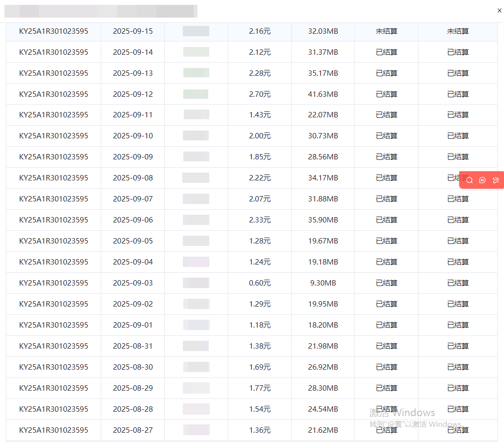The width and height of the screenshot is (504, 442).
Task: Select 35.17MB traffic value
Action: [x=323, y=73]
